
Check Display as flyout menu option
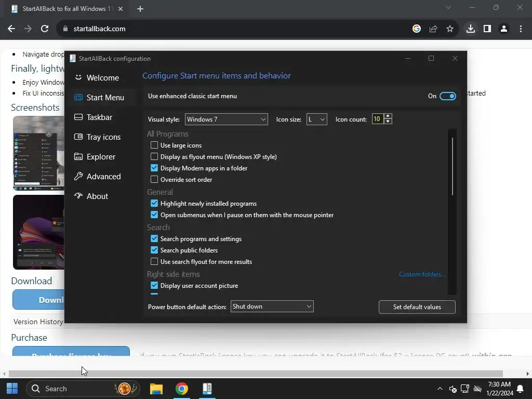(154, 156)
